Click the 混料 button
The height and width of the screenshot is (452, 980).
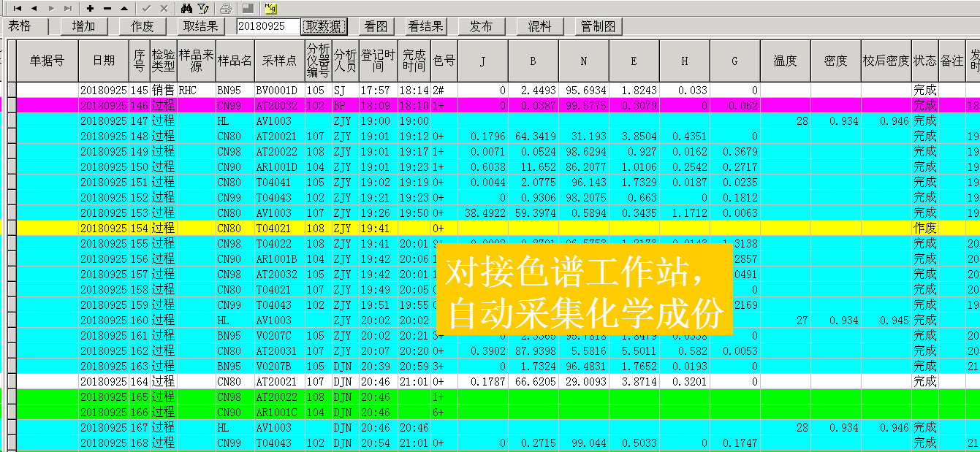pyautogui.click(x=539, y=27)
